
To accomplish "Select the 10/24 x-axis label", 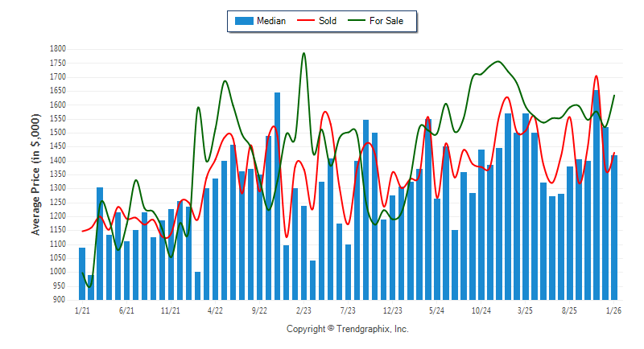I will coord(481,310).
